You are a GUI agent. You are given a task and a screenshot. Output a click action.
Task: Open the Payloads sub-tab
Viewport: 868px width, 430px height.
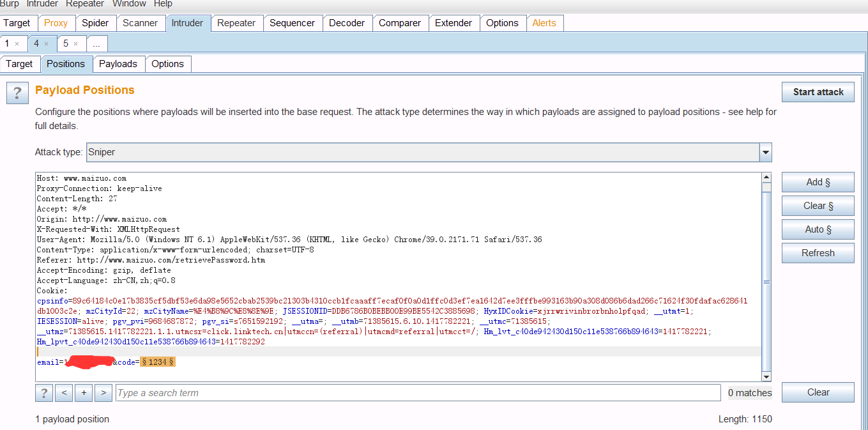(x=118, y=64)
